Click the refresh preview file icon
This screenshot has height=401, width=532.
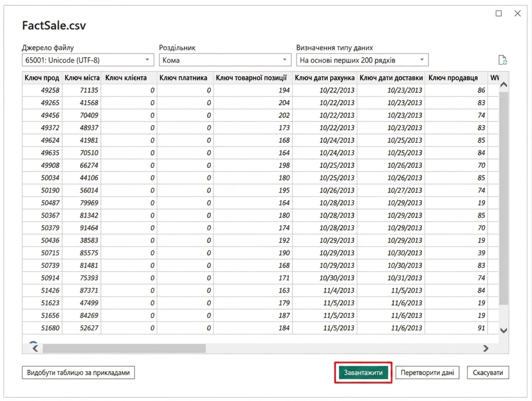(502, 60)
